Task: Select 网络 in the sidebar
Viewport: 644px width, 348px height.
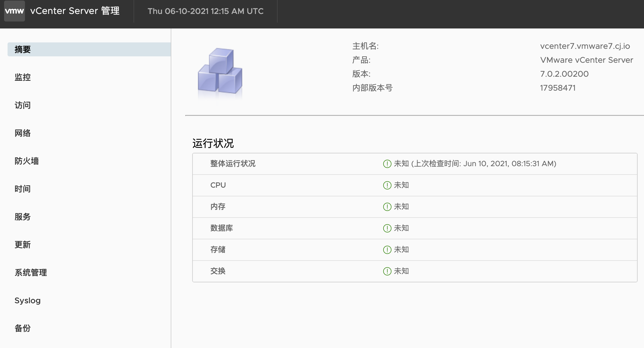Action: pos(23,133)
